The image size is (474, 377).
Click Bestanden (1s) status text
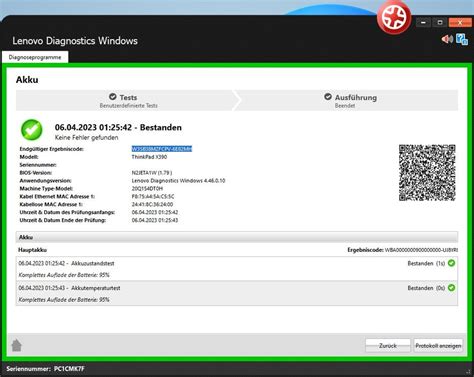pyautogui.click(x=426, y=263)
